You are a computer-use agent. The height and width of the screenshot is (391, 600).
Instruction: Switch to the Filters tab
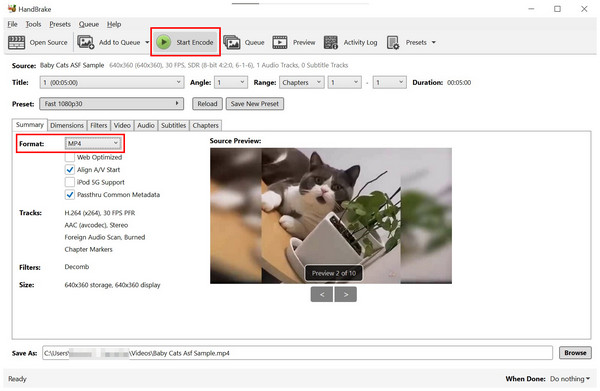click(x=99, y=125)
